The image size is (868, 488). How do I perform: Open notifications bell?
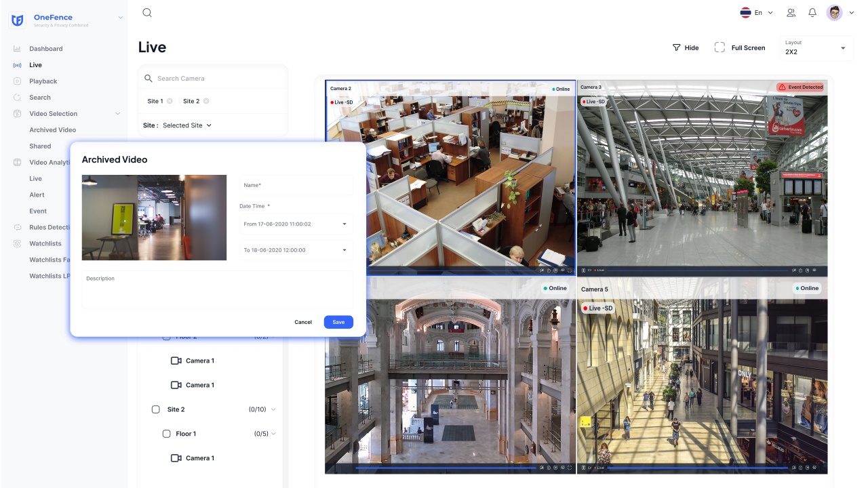(x=812, y=13)
